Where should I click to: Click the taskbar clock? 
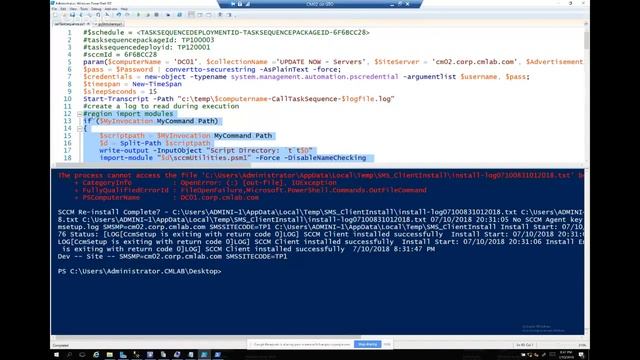pos(566,355)
